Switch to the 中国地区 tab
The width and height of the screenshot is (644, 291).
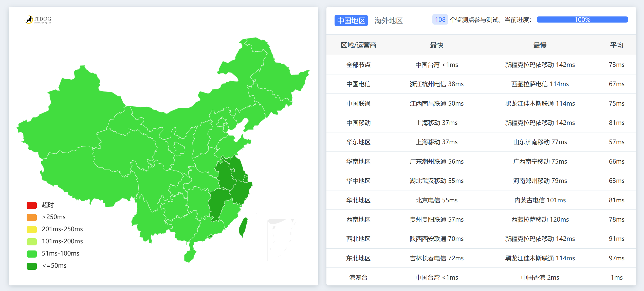(351, 21)
